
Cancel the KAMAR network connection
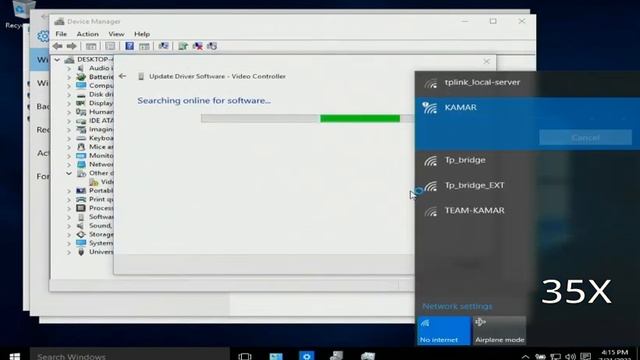[x=585, y=138]
